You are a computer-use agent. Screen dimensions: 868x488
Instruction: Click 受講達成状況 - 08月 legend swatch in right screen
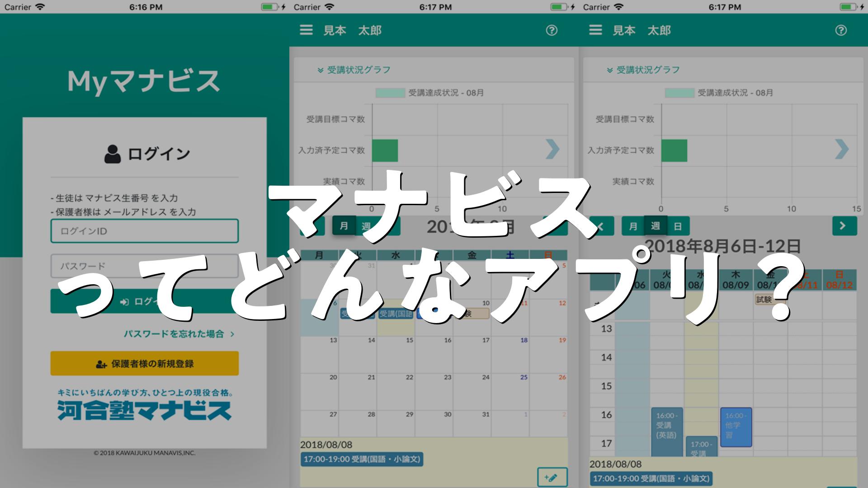(x=679, y=93)
